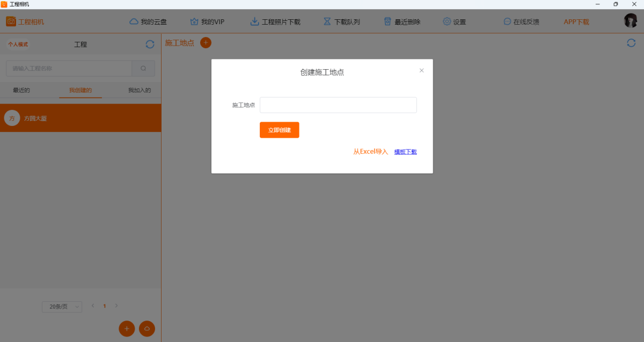This screenshot has height=342, width=644.
Task: Click the 工程照片下载 download icon
Action: tap(255, 22)
